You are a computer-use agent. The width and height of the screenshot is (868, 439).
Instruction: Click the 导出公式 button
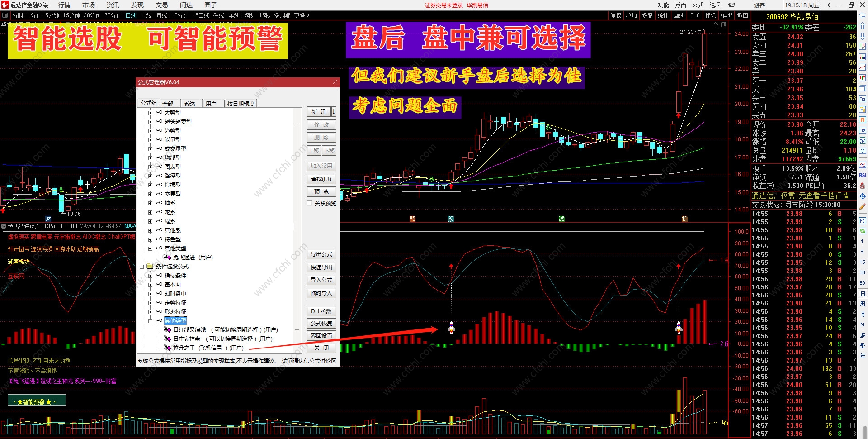click(321, 254)
